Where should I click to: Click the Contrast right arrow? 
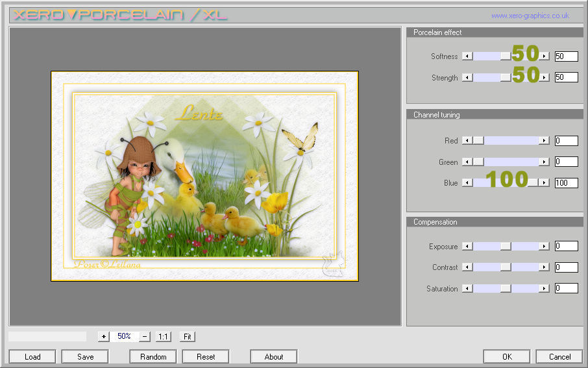(544, 267)
